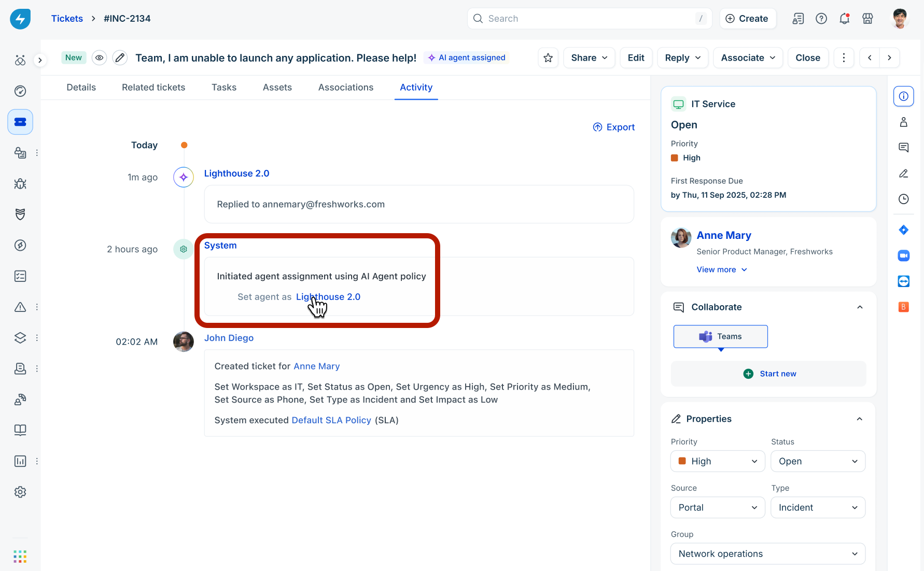Open the Zoom app icon on right rail
Viewport: 924px width, 571px height.
point(904,255)
